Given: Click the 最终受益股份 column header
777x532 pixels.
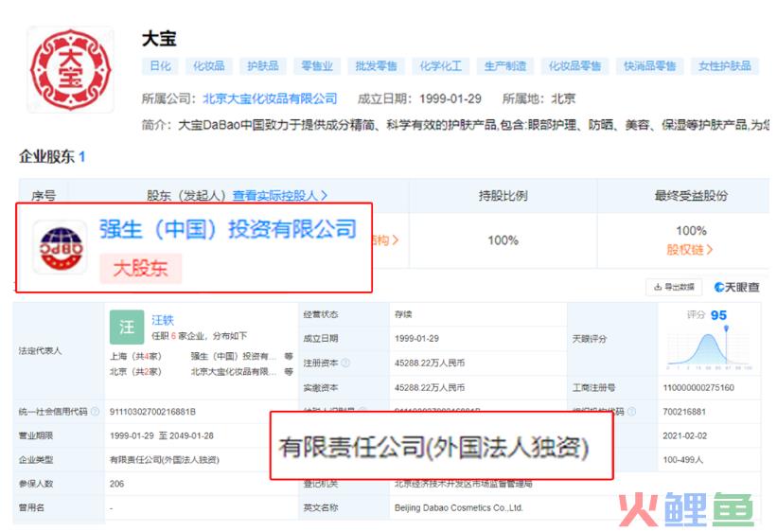Looking at the screenshot, I should pos(691,195).
